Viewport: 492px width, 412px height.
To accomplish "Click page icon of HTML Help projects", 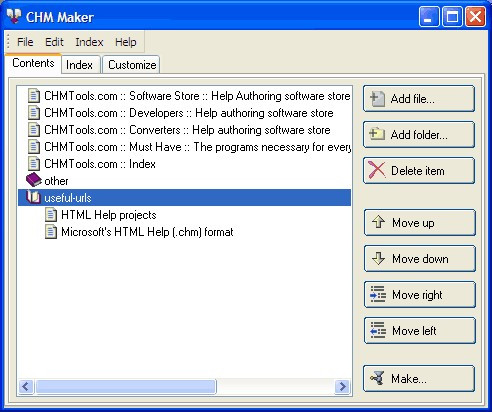I will 51,215.
